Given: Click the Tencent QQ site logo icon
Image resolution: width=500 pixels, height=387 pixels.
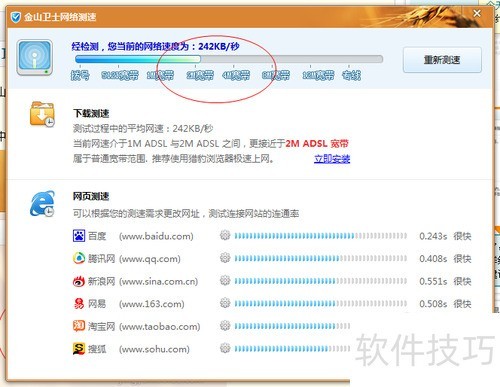Looking at the screenshot, I should pos(79,258).
